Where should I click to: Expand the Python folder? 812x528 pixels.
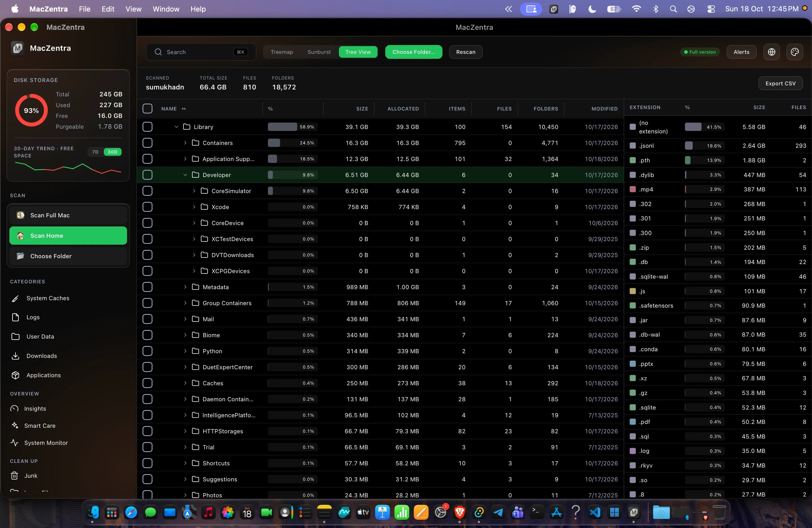point(185,351)
